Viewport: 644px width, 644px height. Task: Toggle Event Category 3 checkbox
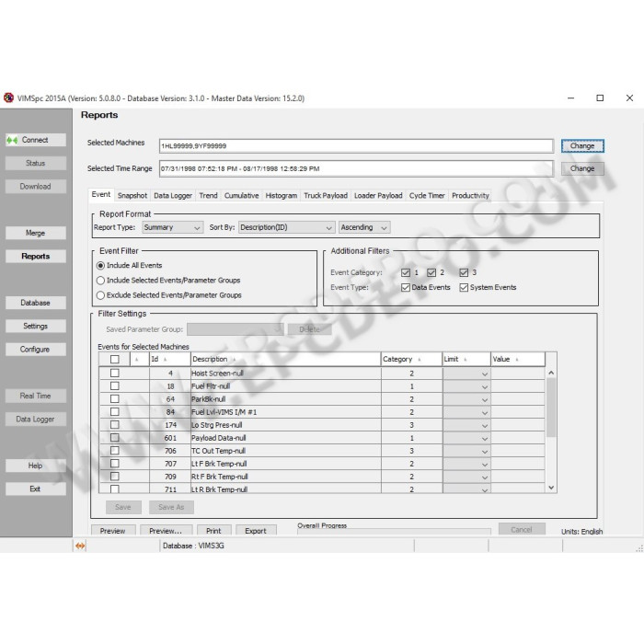coord(464,272)
